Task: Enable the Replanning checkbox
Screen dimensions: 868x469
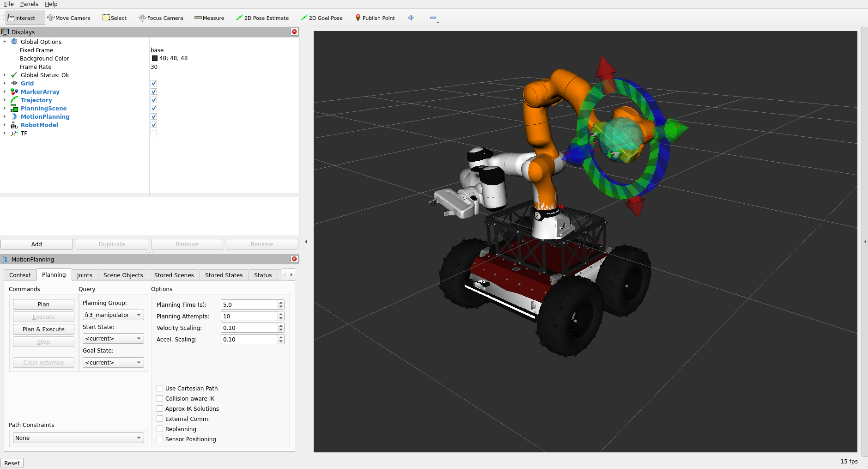Action: coord(160,429)
